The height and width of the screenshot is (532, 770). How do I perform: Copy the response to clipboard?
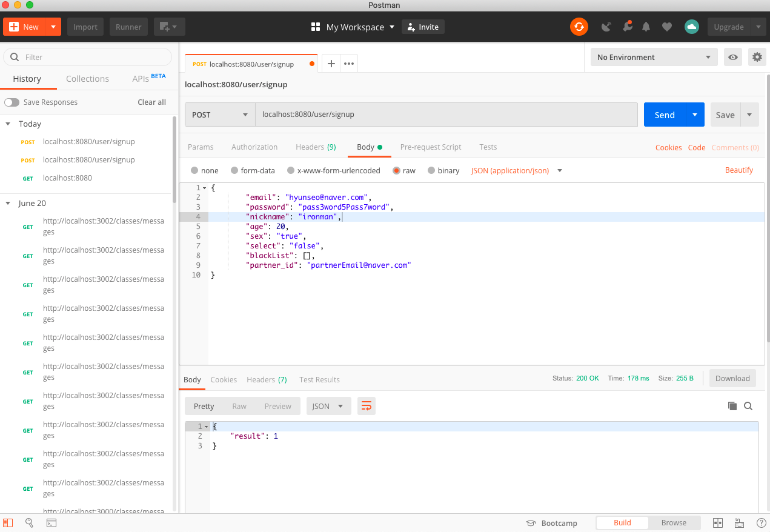pos(732,406)
